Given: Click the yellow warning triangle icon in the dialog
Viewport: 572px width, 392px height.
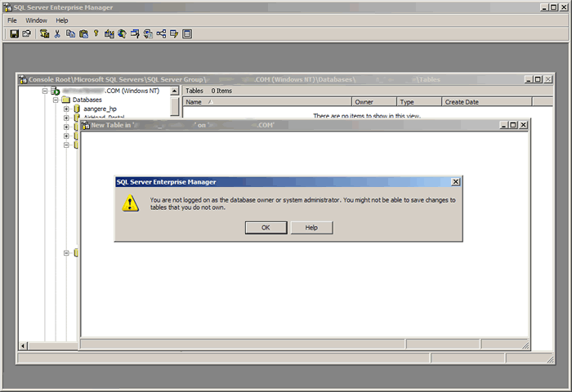Looking at the screenshot, I should 130,203.
